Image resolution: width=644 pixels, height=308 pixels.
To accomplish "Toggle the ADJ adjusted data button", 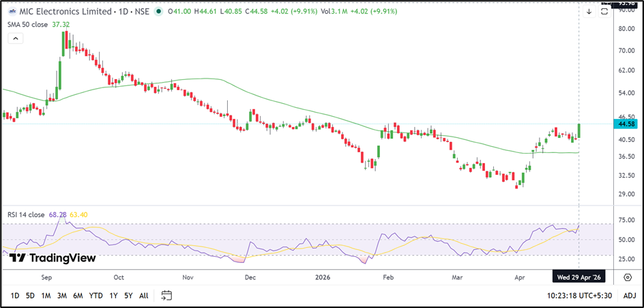I will click(x=629, y=296).
